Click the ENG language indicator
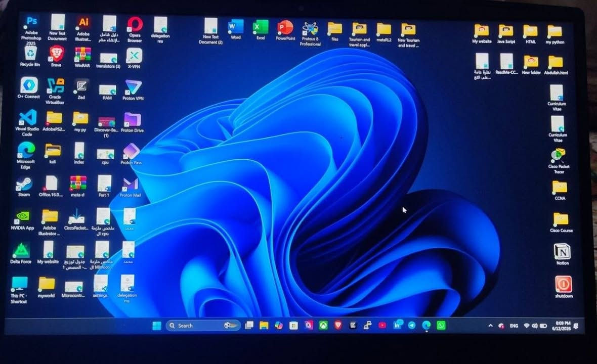This screenshot has height=364, width=597. (514, 326)
